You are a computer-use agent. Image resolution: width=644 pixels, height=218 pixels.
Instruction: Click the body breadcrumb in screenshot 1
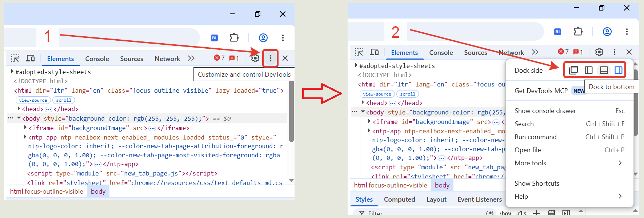point(98,191)
